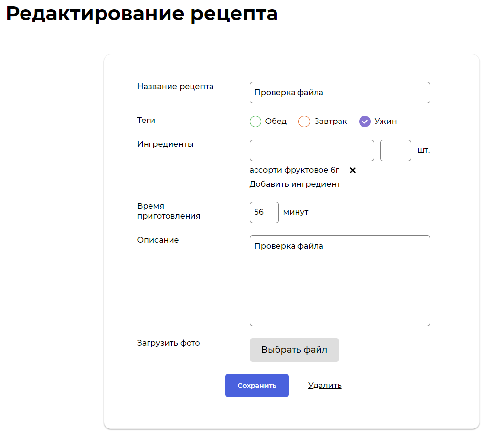488x448 pixels.
Task: Click the Время приготовления label
Action: [x=169, y=211]
